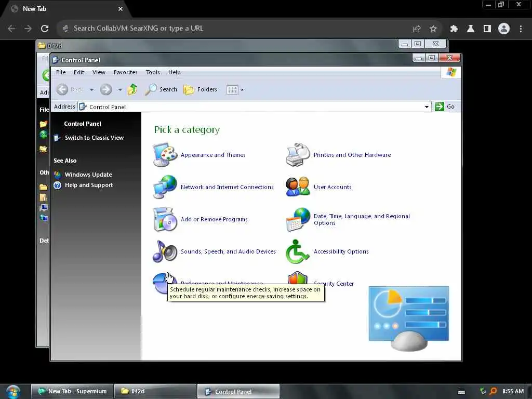Open the Favorites menu

126,72
